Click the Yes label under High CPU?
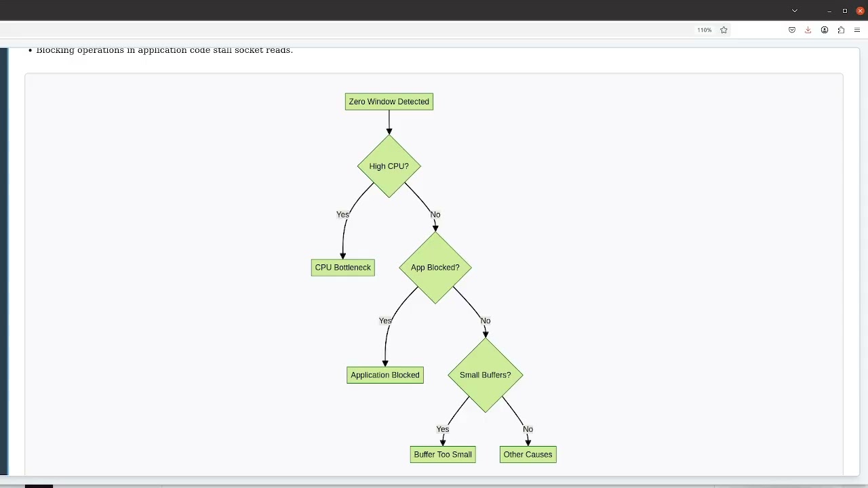 click(343, 214)
